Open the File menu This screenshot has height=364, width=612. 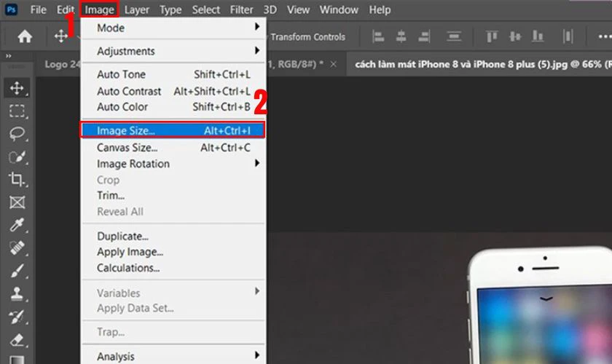(38, 9)
